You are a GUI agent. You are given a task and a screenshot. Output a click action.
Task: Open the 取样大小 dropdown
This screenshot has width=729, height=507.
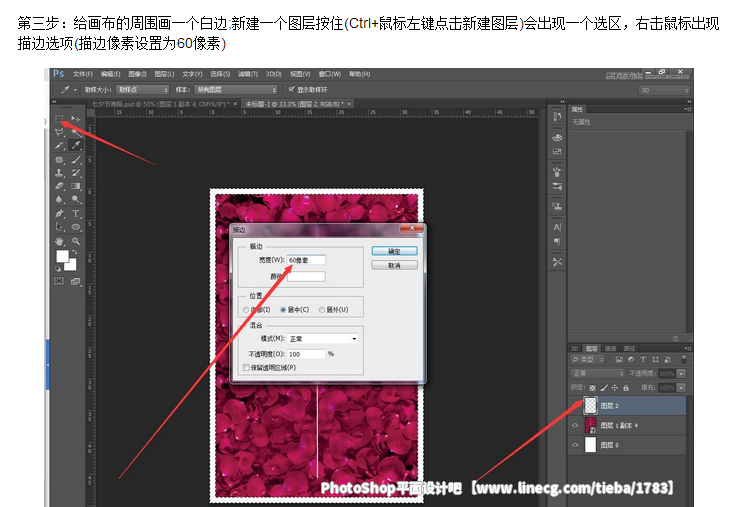pos(142,90)
